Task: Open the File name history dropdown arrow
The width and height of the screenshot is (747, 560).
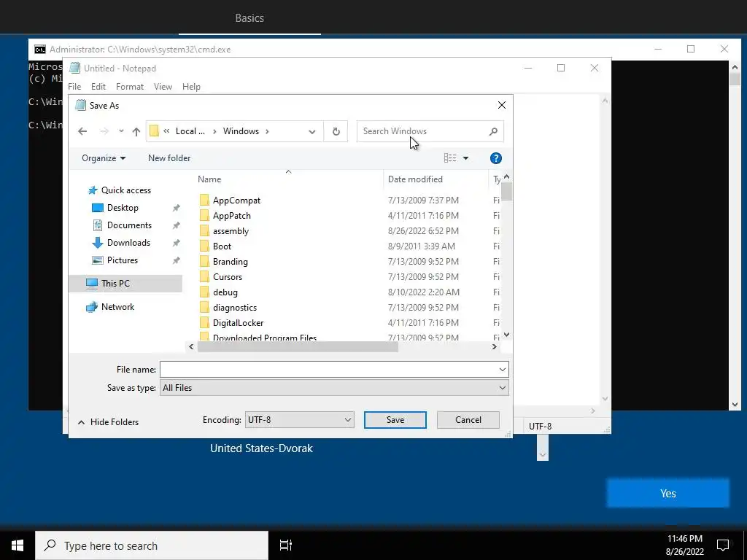Action: (502, 370)
